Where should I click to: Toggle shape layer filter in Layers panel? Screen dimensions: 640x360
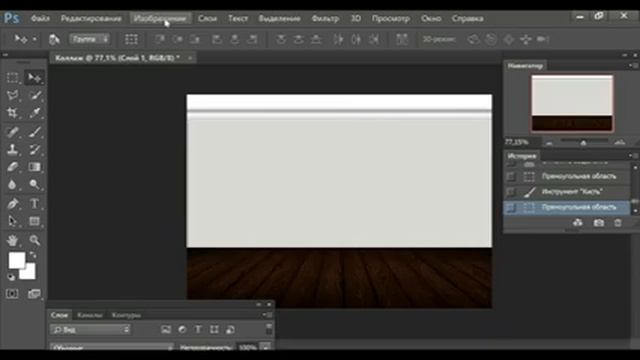pos(214,330)
